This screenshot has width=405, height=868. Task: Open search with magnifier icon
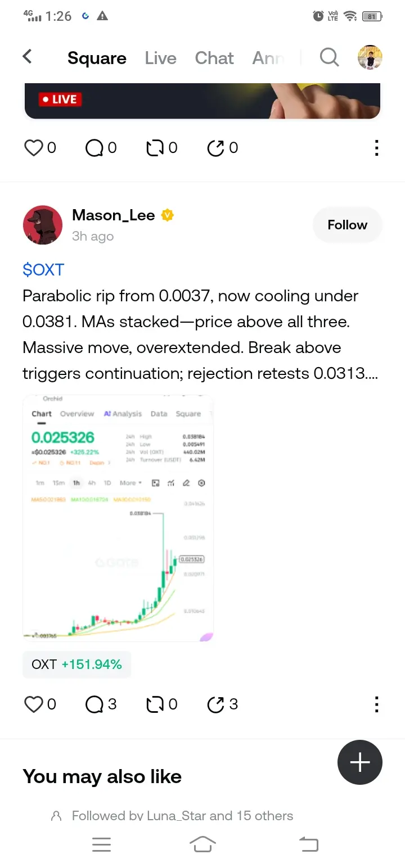tap(329, 57)
